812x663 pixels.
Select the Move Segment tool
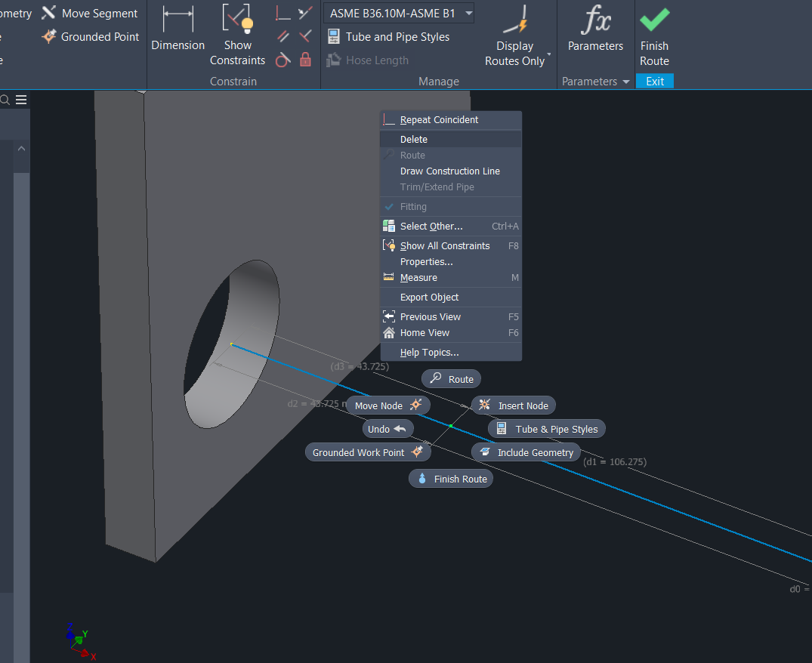[90, 13]
